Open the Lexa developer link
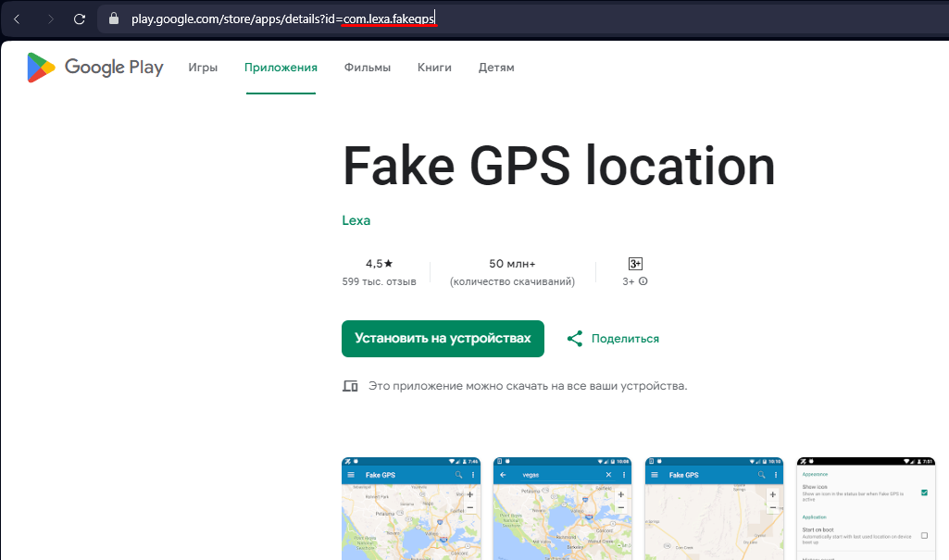 [x=356, y=220]
